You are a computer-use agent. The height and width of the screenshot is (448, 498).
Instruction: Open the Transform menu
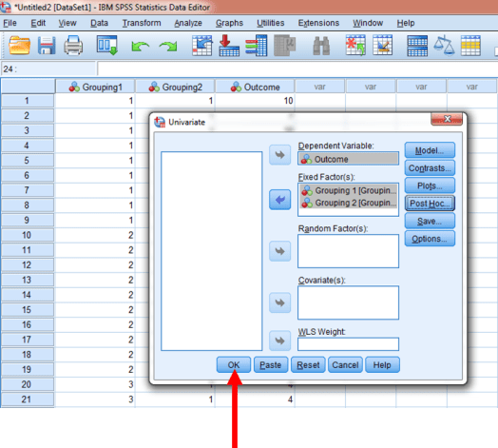pyautogui.click(x=142, y=23)
